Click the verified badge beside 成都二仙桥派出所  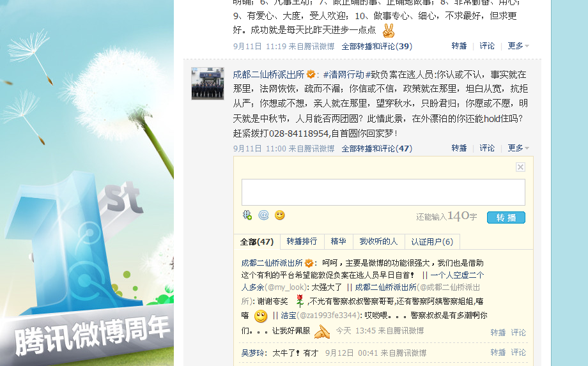pos(311,74)
